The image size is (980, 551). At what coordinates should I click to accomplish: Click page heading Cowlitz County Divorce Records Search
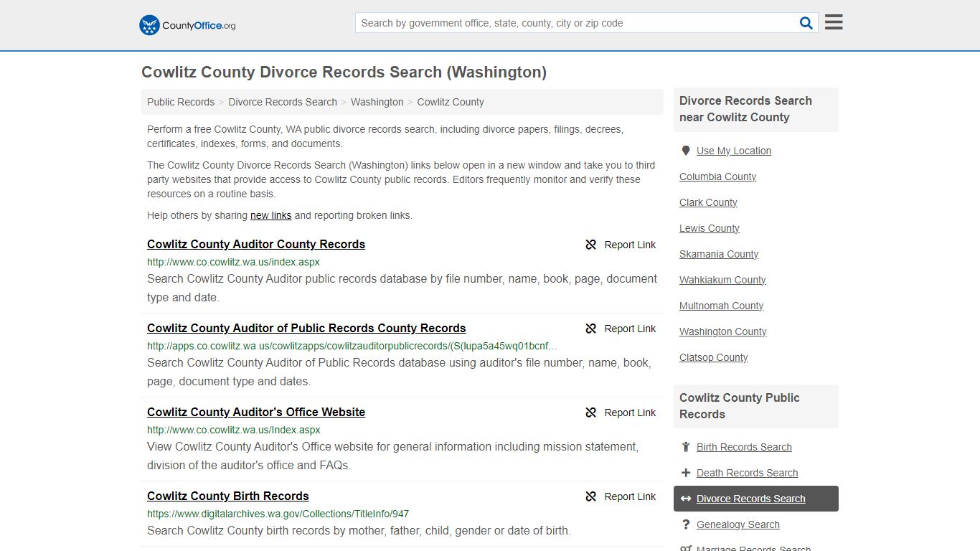coord(344,72)
